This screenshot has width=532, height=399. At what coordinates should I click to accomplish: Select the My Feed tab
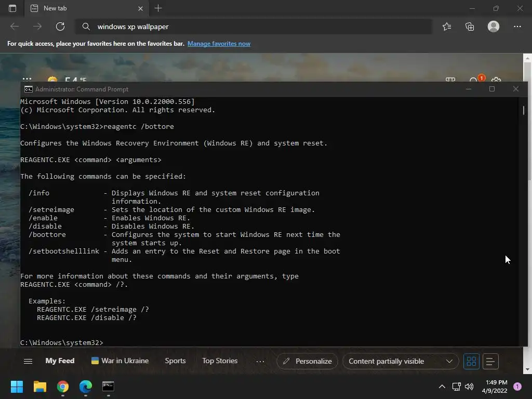pyautogui.click(x=60, y=361)
